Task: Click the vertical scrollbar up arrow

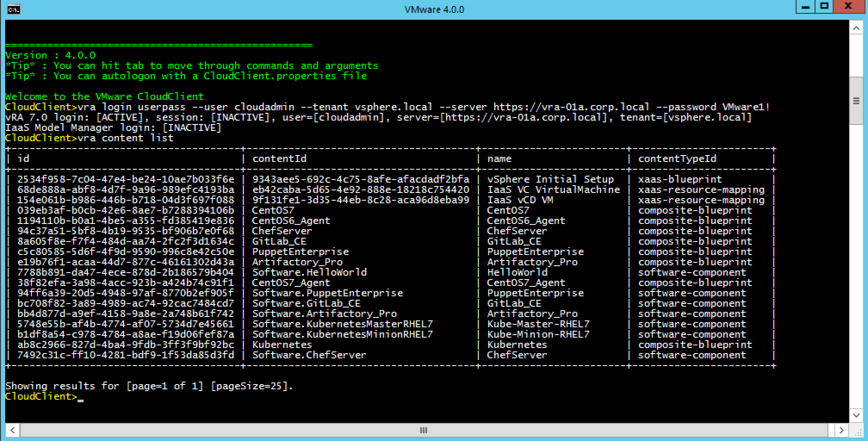Action: coord(856,28)
